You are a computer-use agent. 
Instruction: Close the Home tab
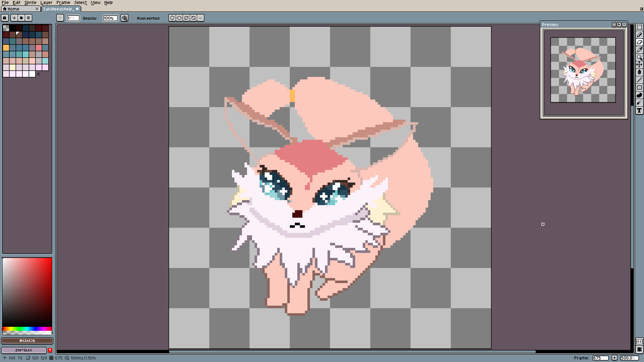[37, 9]
